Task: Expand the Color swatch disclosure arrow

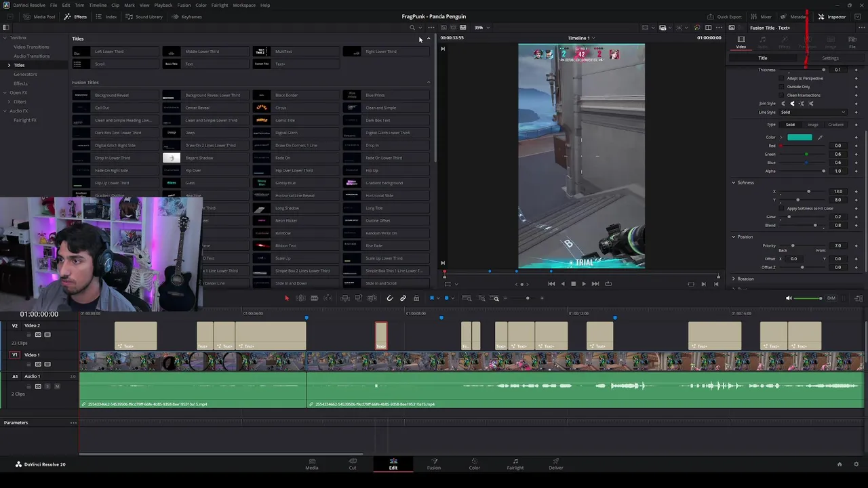Action: pos(781,138)
